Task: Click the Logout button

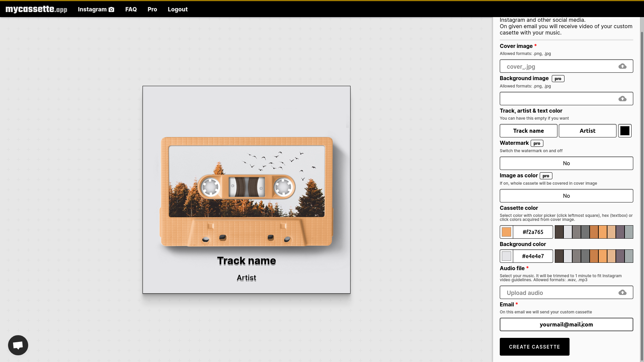Action: point(178,9)
